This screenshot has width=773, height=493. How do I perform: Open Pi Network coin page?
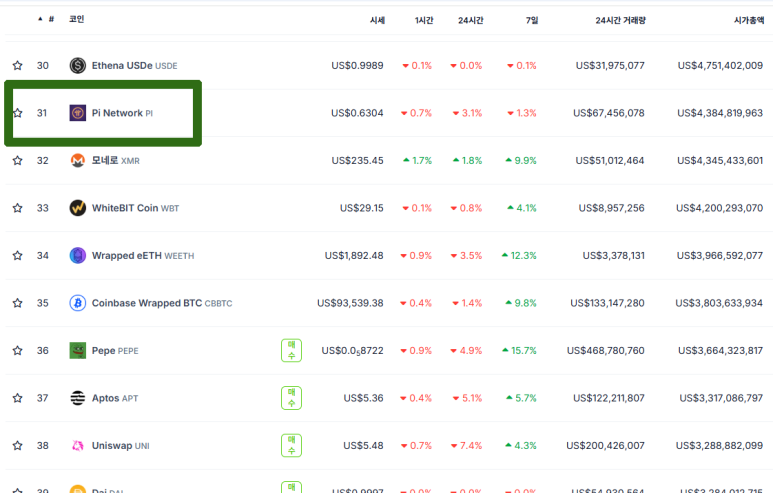pos(122,113)
